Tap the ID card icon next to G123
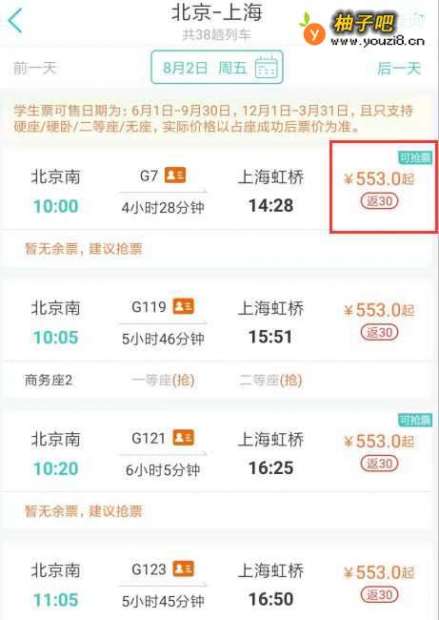This screenshot has height=620, width=439. (183, 569)
